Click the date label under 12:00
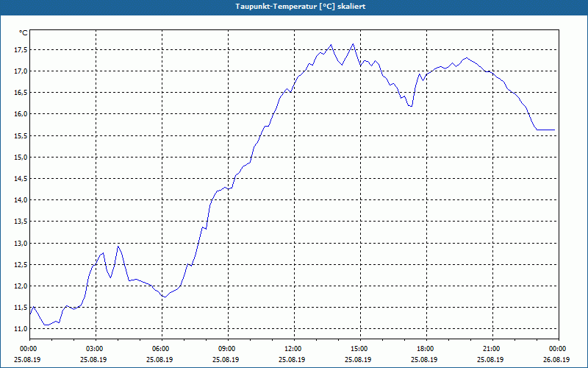Screen dimensions: 588x368 click(x=292, y=359)
